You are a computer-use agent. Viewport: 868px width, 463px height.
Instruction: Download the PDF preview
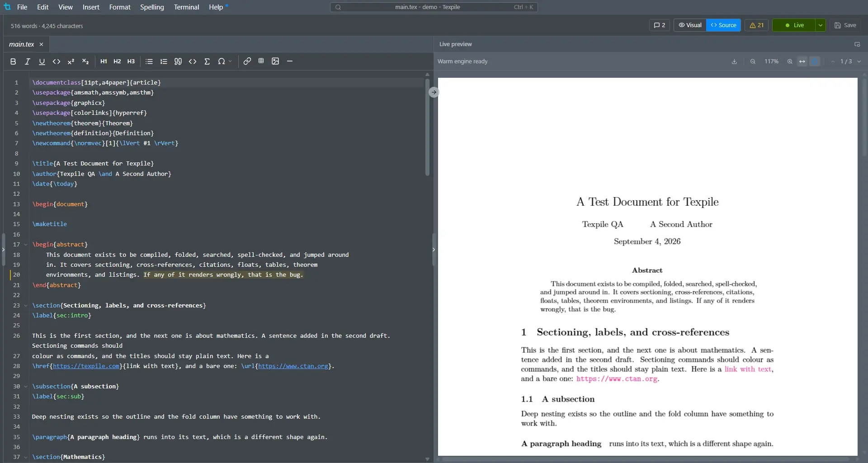[734, 61]
